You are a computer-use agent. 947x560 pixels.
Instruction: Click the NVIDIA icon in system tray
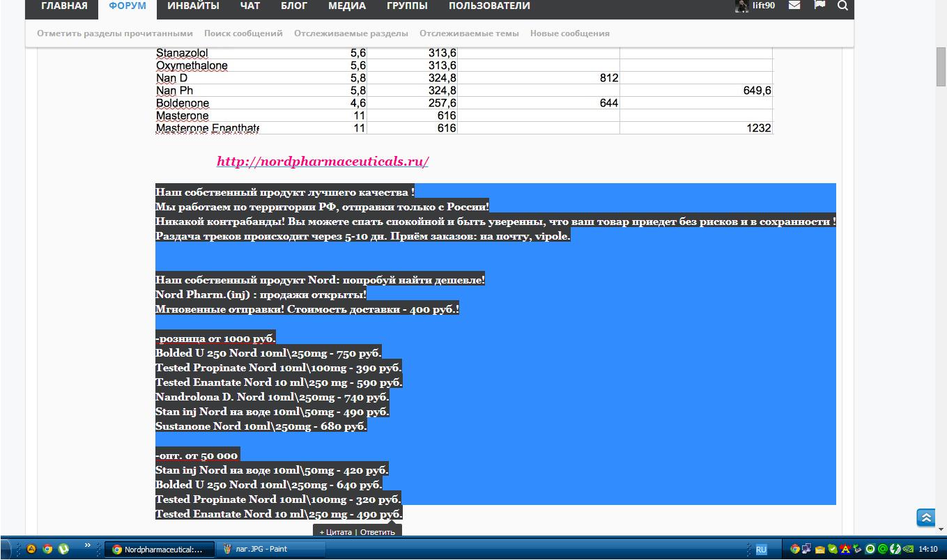[909, 549]
